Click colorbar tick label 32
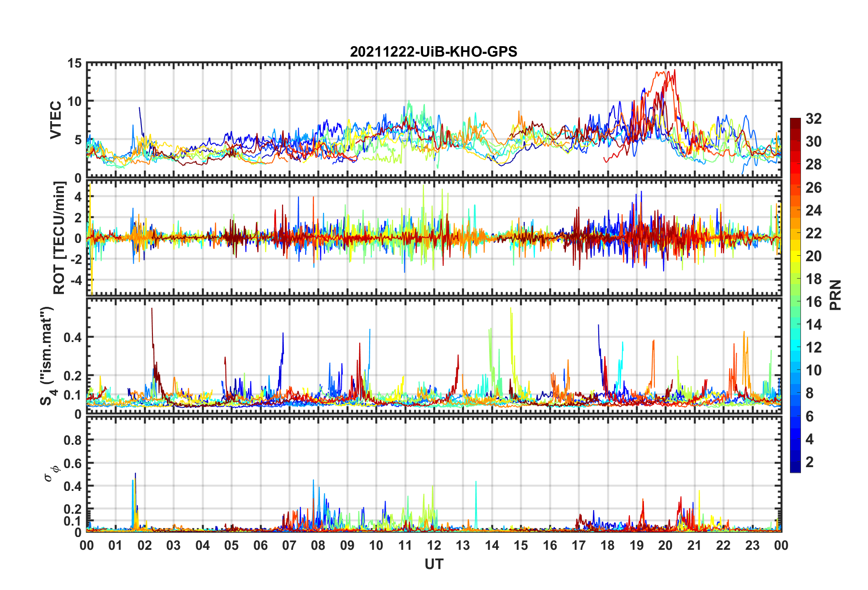The height and width of the screenshot is (590, 868). tap(813, 119)
